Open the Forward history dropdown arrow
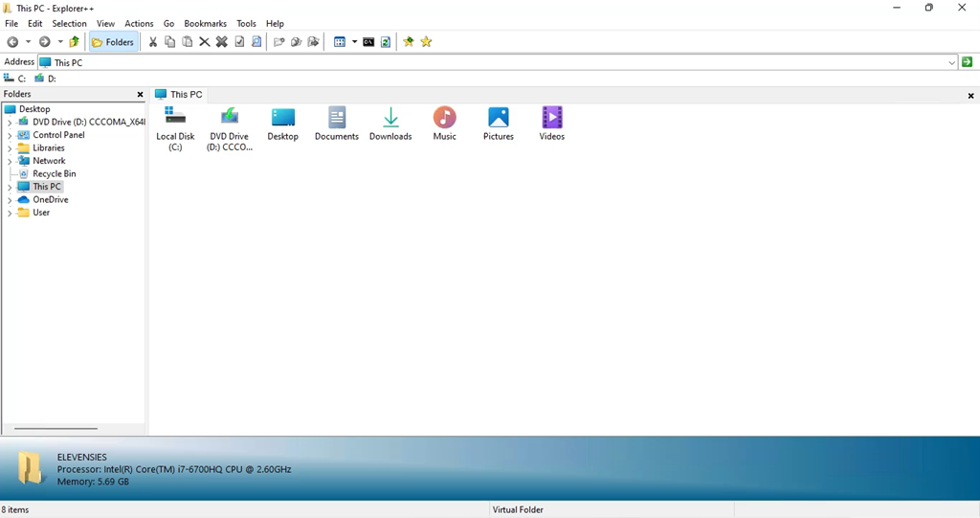 [60, 42]
